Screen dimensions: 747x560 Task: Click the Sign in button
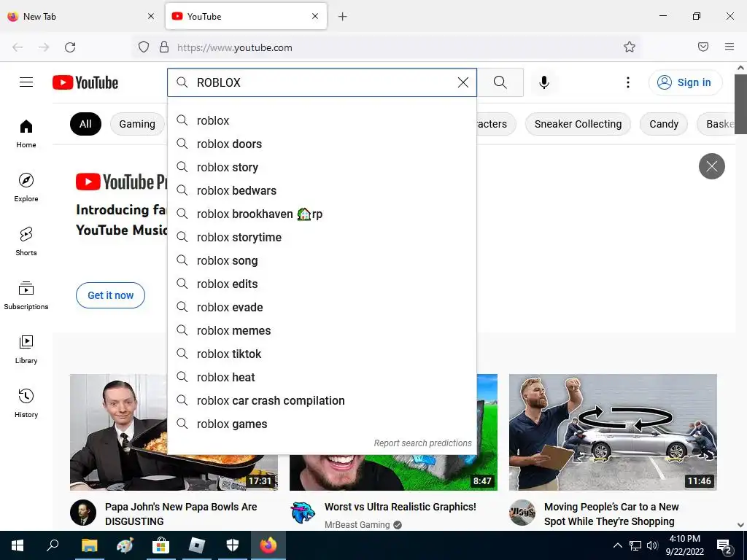click(685, 82)
